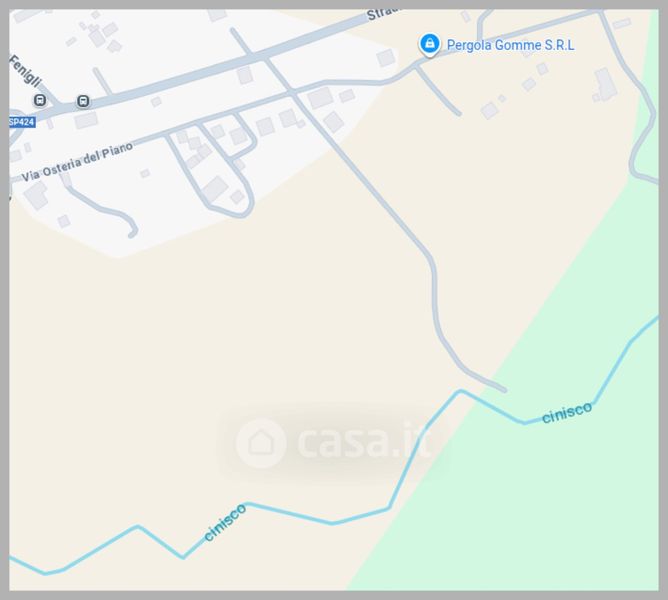Open the Pergola Gomme S.R.L text label
This screenshot has width=668, height=600.
point(510,45)
